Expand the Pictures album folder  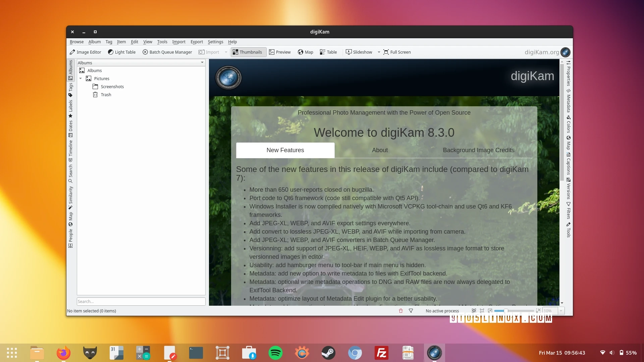81,78
